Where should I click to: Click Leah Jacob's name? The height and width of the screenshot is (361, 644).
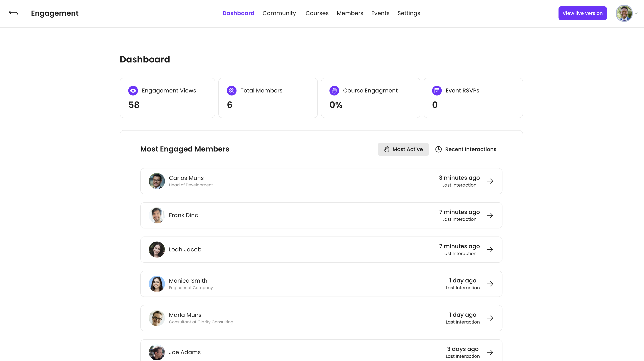[185, 249]
